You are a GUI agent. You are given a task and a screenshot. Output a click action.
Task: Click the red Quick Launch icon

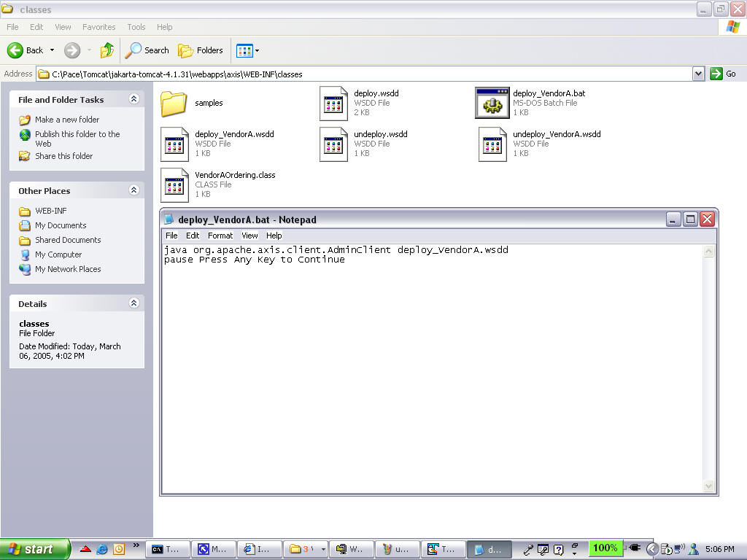coord(85,549)
